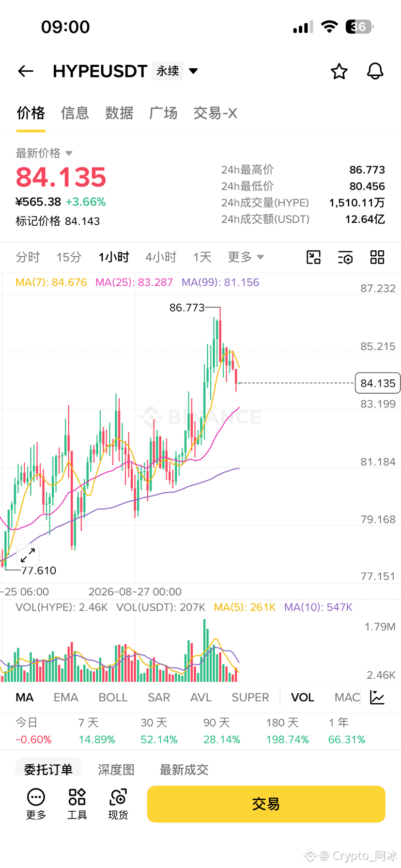Open the 工具 tools icon
The width and height of the screenshot is (401, 868).
click(x=77, y=804)
